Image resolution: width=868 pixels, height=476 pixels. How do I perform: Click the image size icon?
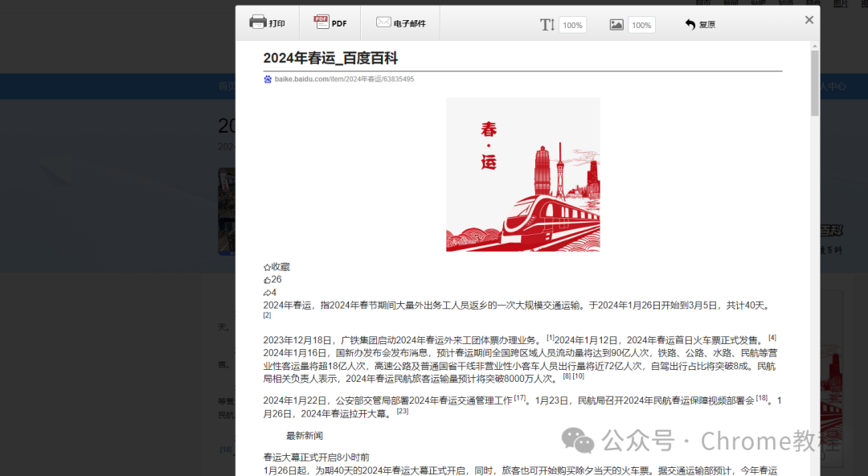pos(616,24)
